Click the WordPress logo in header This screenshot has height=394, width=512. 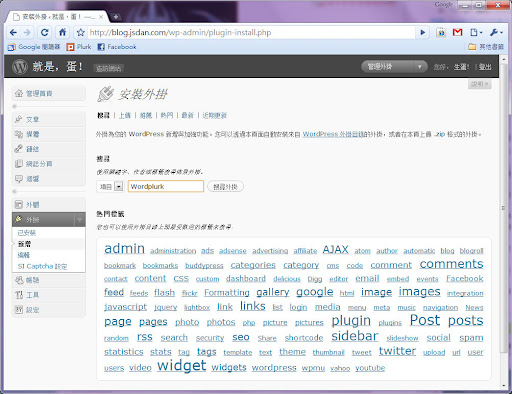point(20,67)
